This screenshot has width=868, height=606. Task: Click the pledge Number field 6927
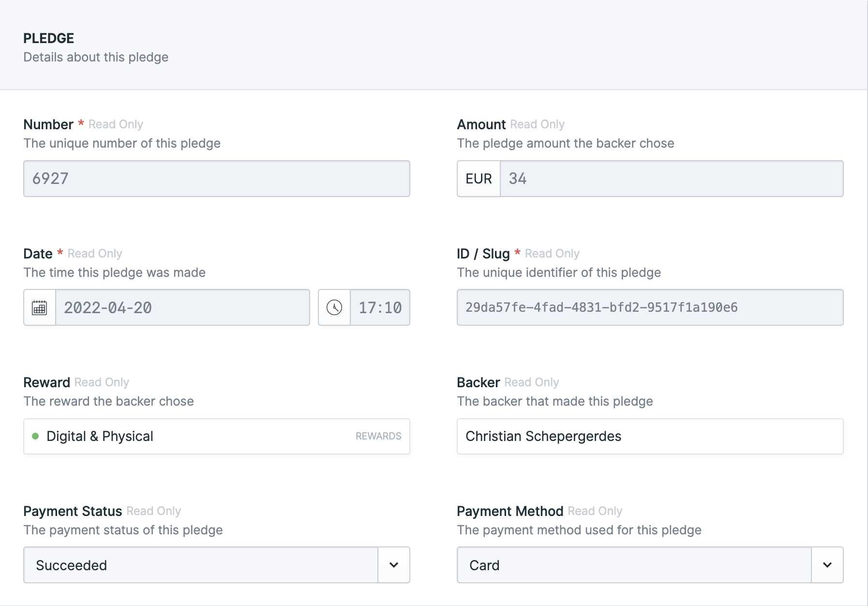[216, 179]
